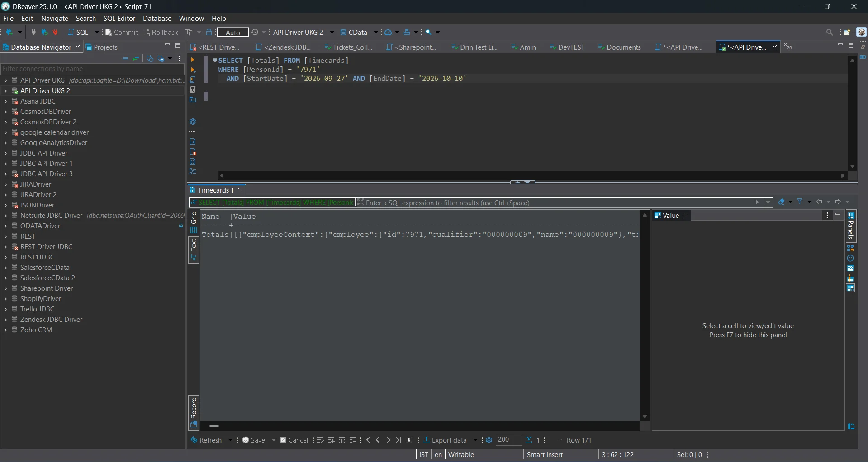Click the Auto commit mode toggle

click(x=233, y=32)
